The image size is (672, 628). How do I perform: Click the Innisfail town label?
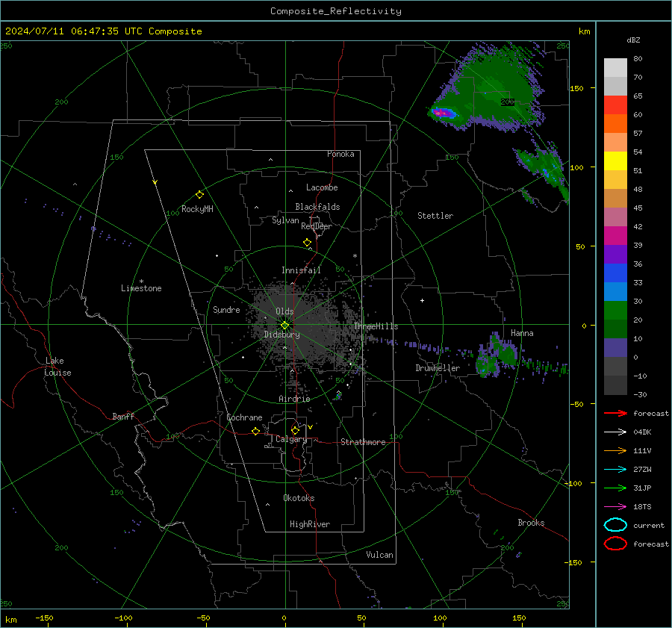click(301, 270)
